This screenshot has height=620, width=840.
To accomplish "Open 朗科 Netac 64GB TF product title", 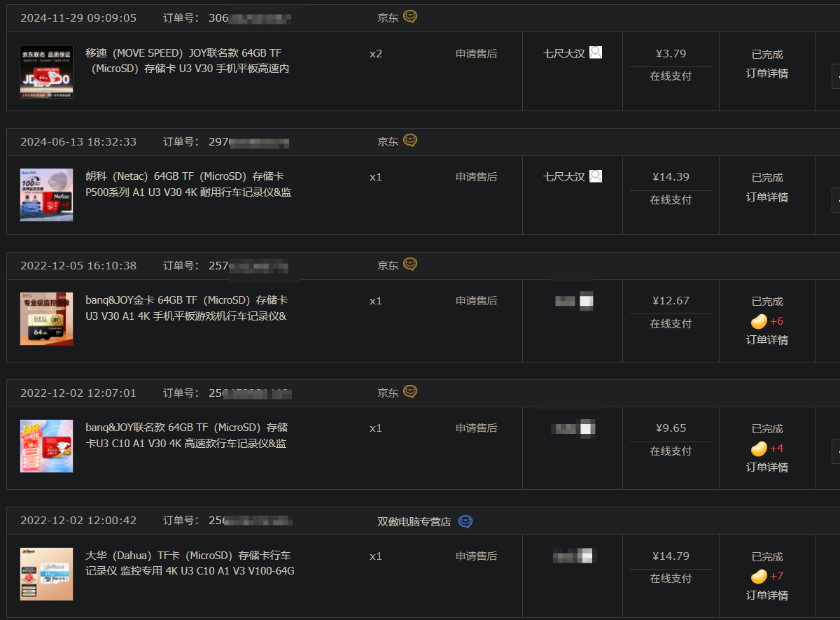I will [189, 184].
